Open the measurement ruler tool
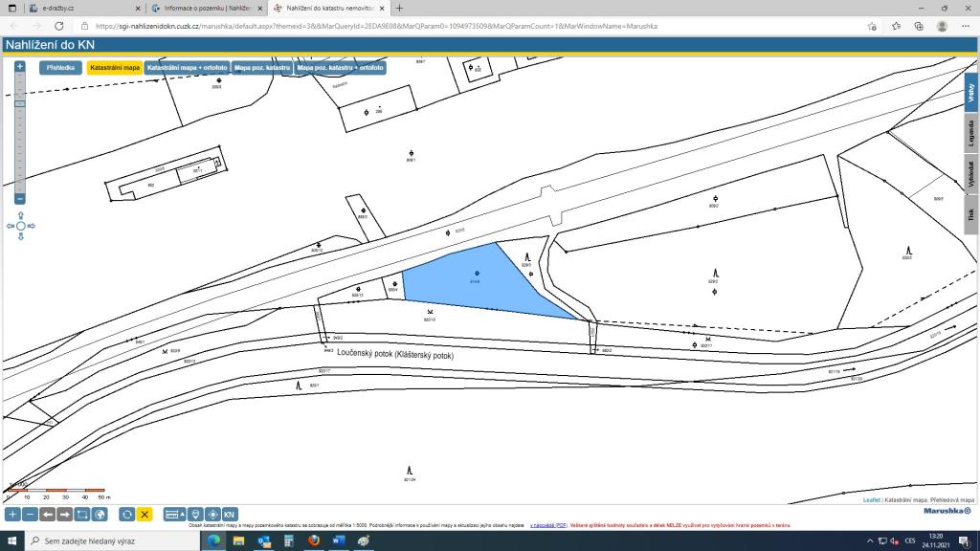 (x=174, y=514)
